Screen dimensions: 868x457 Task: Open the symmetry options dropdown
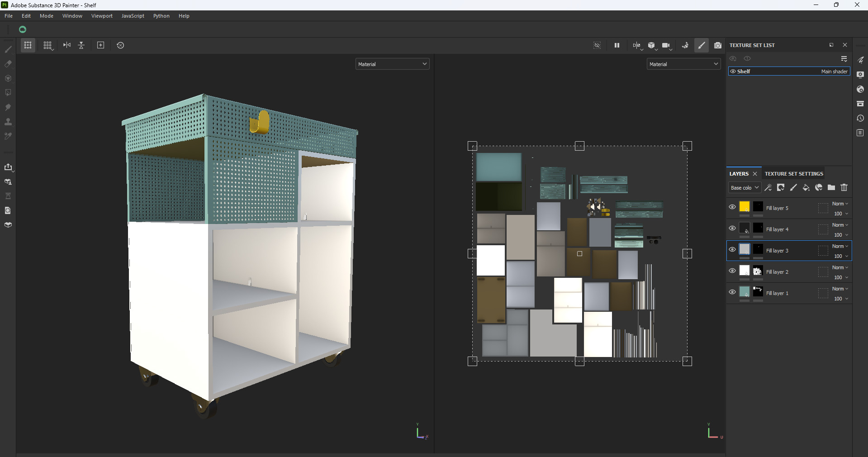[637, 45]
